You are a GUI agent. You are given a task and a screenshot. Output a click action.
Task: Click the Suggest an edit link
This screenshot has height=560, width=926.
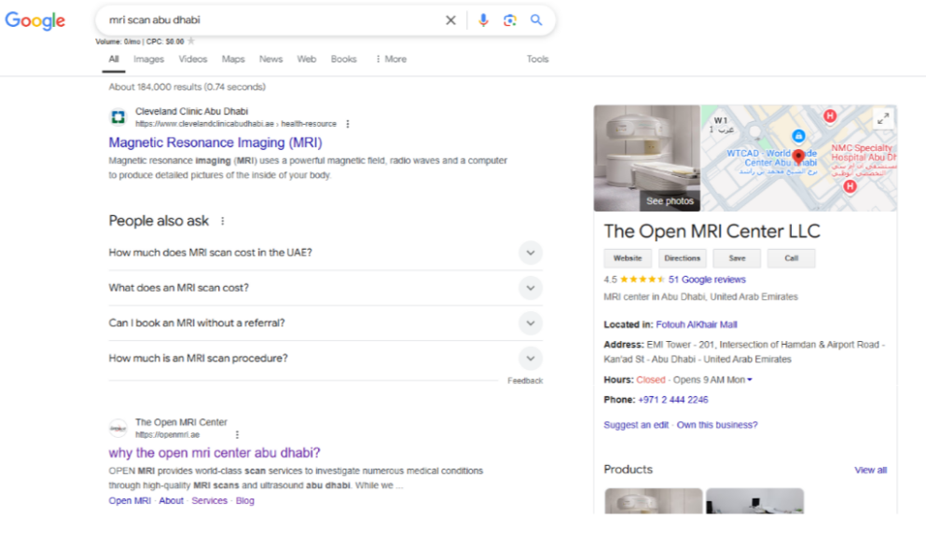(x=636, y=425)
